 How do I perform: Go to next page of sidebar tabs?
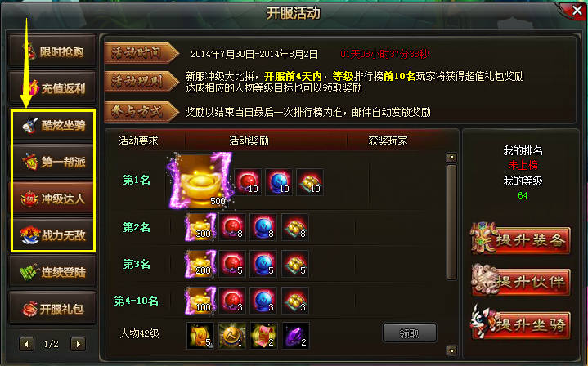(78, 344)
